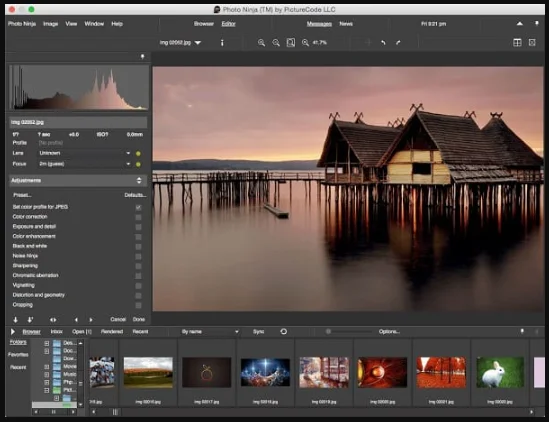Click the second magnifier icon in toolbar
Viewport: 549px width, 422px height.
(x=276, y=43)
